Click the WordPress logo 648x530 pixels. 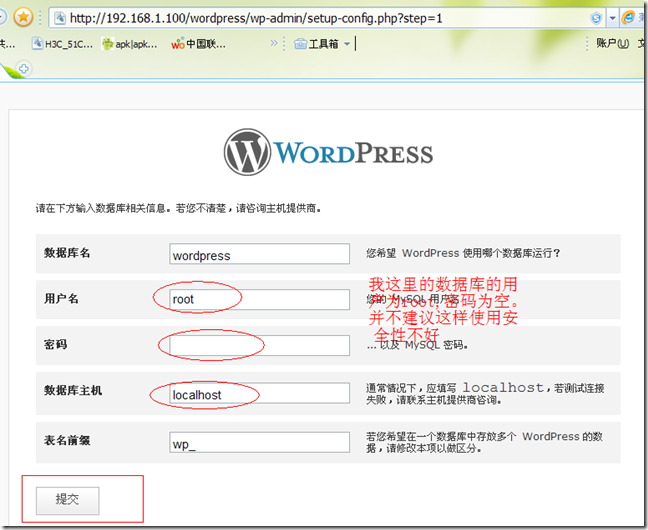[329, 152]
